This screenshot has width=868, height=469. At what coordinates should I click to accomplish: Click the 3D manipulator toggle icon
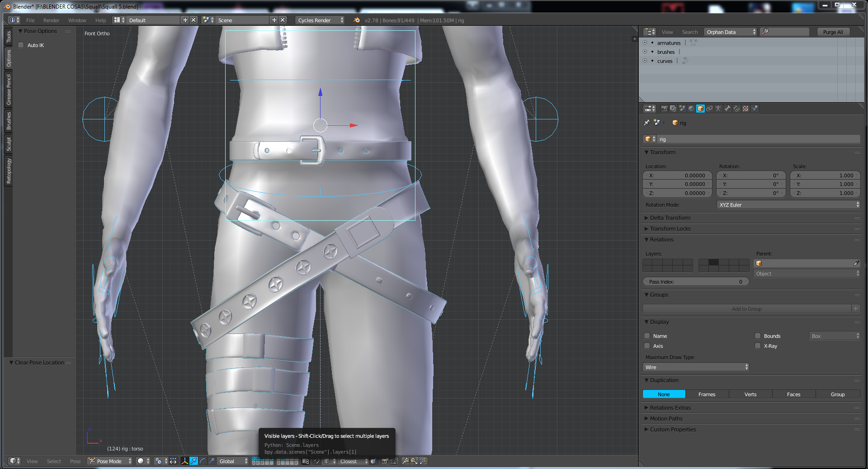(184, 461)
